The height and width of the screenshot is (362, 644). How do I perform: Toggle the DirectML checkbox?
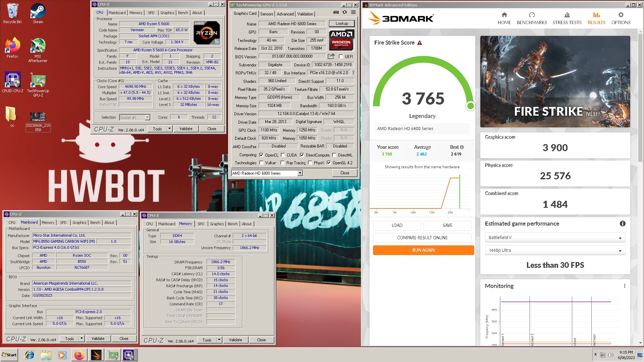(334, 155)
